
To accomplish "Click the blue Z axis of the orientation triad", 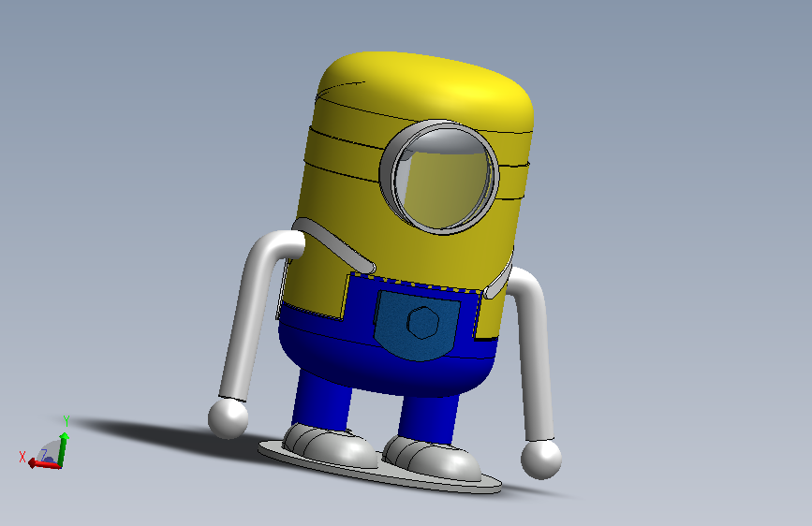I will click(x=50, y=459).
